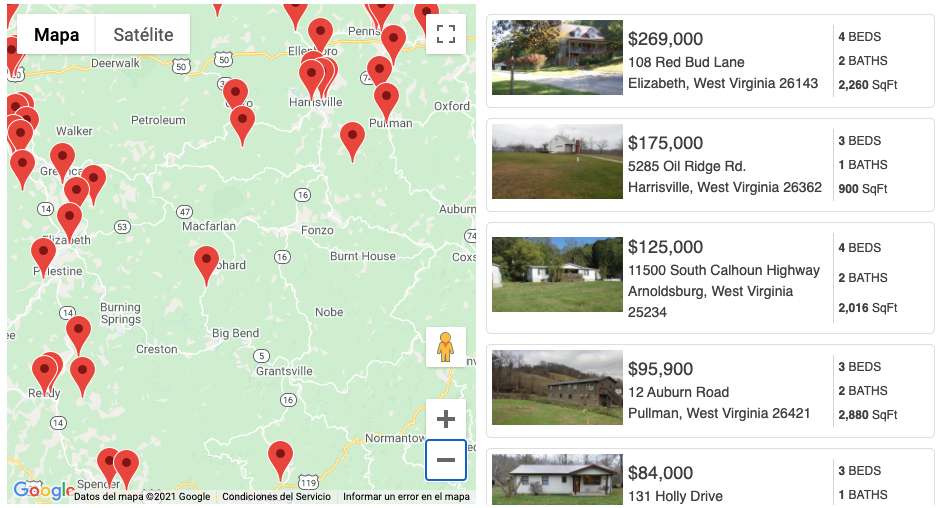Open the 108 Red Bud Lane listing thumbnail

coord(557,58)
